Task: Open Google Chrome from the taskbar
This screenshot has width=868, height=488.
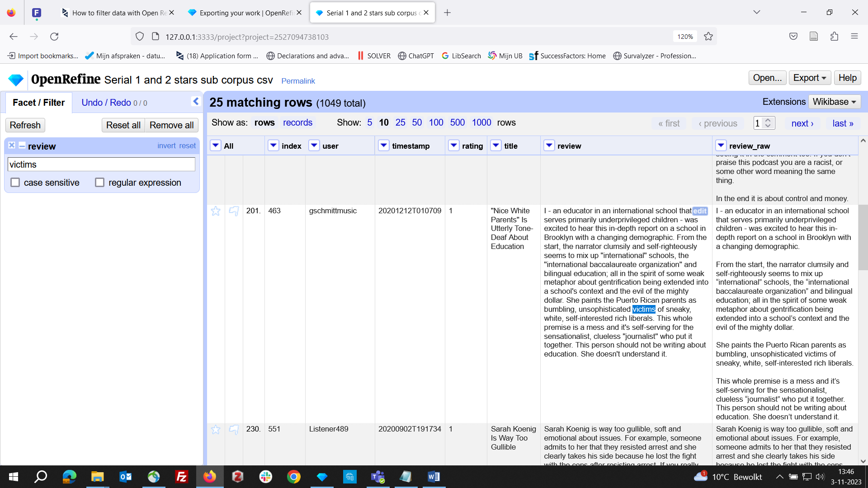Action: (294, 477)
